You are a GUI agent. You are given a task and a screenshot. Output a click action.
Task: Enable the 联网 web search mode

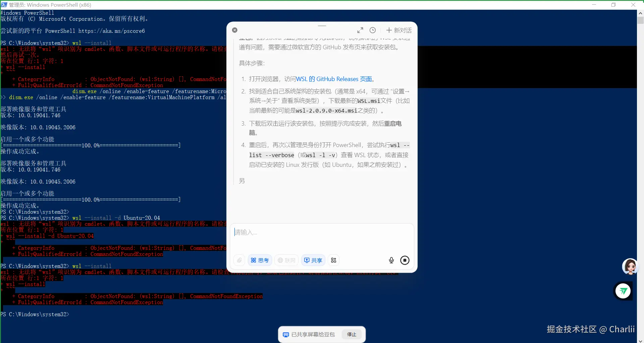click(x=286, y=260)
